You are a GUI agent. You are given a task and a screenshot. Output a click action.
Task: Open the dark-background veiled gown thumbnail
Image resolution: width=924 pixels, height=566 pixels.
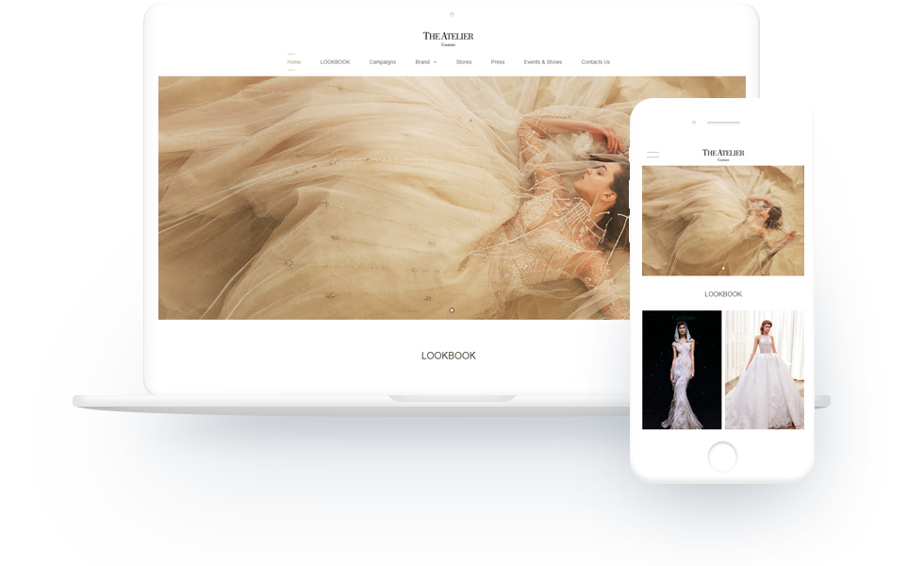(x=682, y=370)
